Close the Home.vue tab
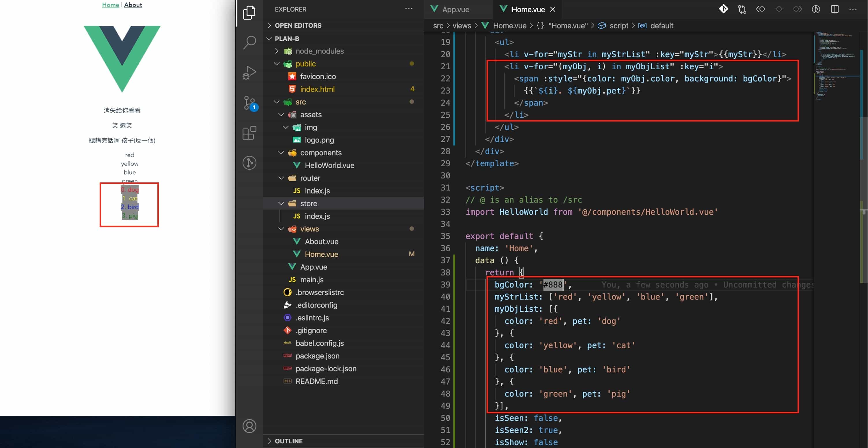The image size is (868, 448). tap(553, 10)
